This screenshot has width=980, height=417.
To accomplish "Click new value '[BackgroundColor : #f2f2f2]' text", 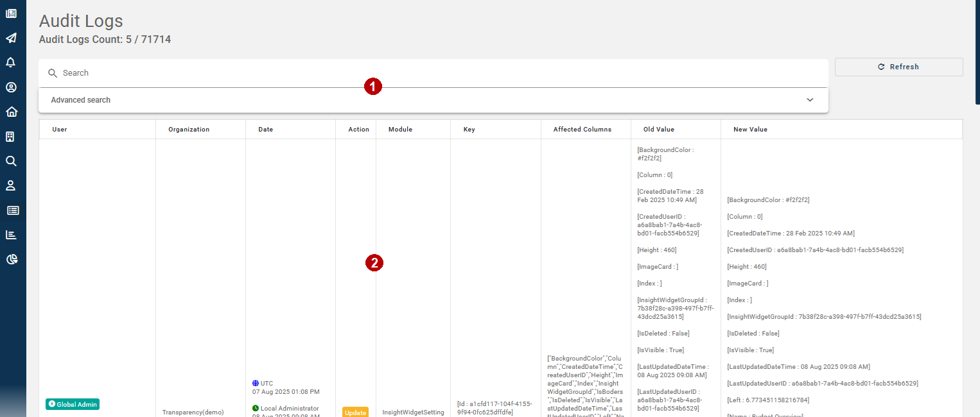I will click(768, 200).
